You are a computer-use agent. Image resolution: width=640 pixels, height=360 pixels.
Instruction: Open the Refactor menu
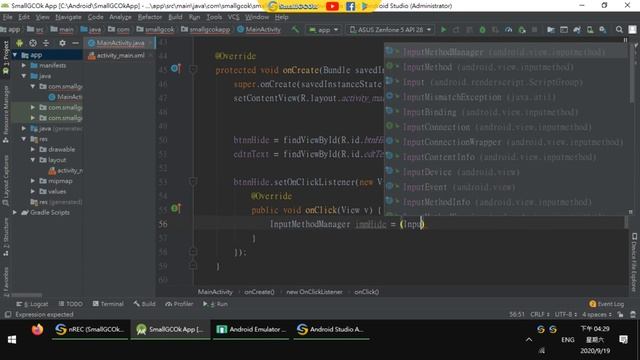point(149,17)
